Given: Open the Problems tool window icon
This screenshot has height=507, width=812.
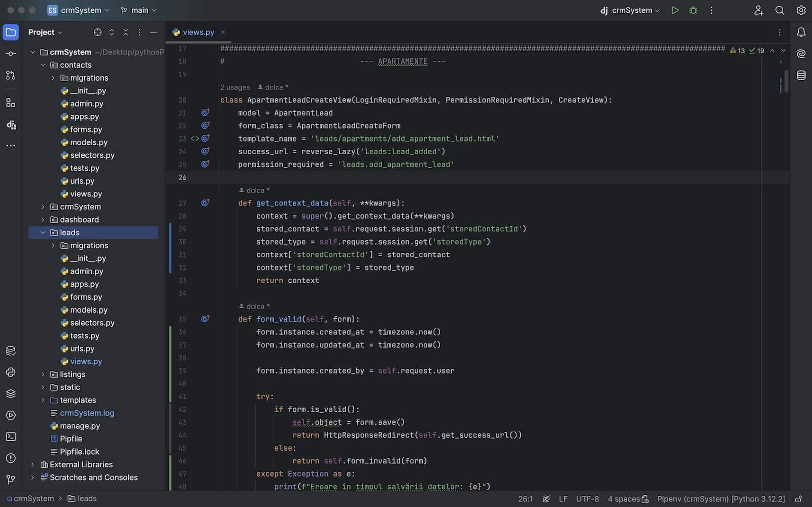Looking at the screenshot, I should (x=11, y=458).
